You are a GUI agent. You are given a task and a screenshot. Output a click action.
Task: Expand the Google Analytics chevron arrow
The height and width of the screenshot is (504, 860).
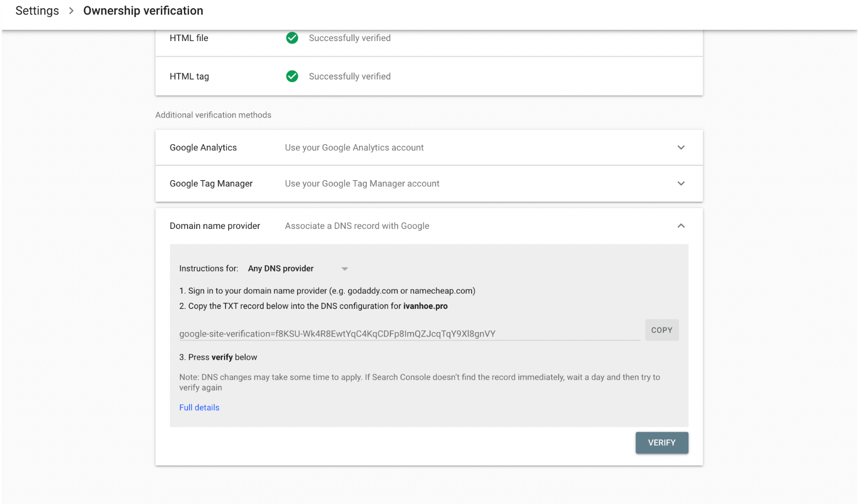click(x=681, y=148)
